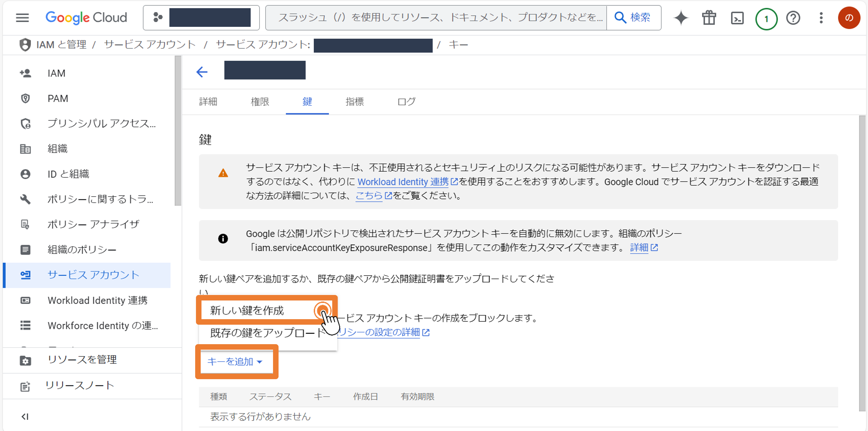Image resolution: width=868 pixels, height=431 pixels.
Task: Click the IAM shield icon in breadcrumb
Action: pos(25,44)
